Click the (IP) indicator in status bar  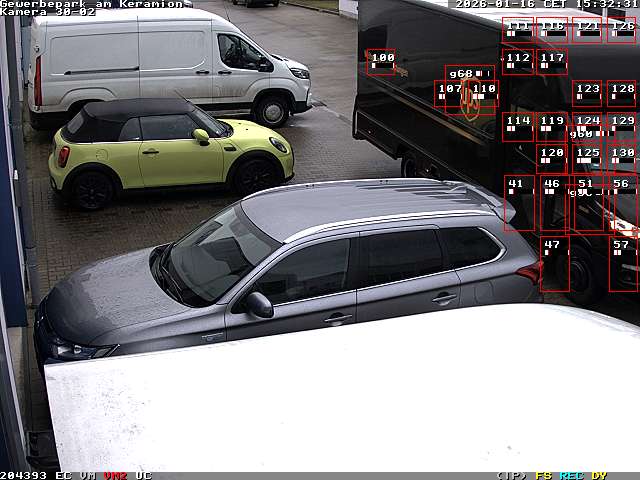pyautogui.click(x=511, y=475)
